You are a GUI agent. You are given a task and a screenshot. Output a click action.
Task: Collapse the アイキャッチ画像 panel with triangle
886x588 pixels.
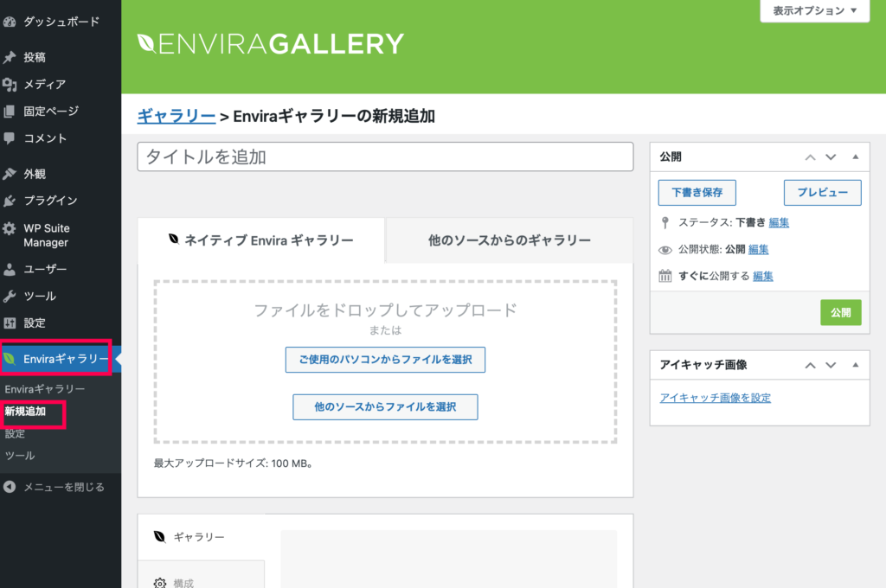click(x=856, y=365)
